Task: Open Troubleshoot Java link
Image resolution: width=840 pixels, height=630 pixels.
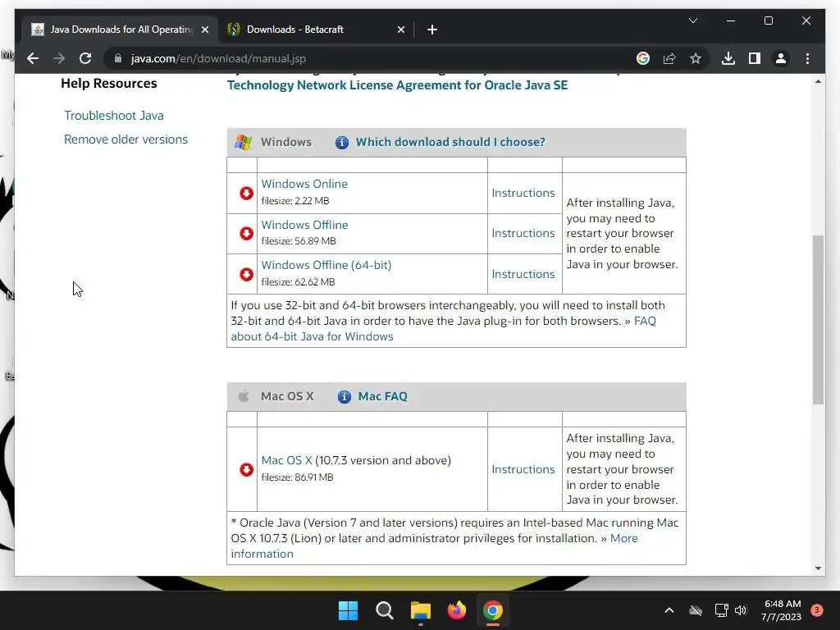Action: tap(113, 116)
